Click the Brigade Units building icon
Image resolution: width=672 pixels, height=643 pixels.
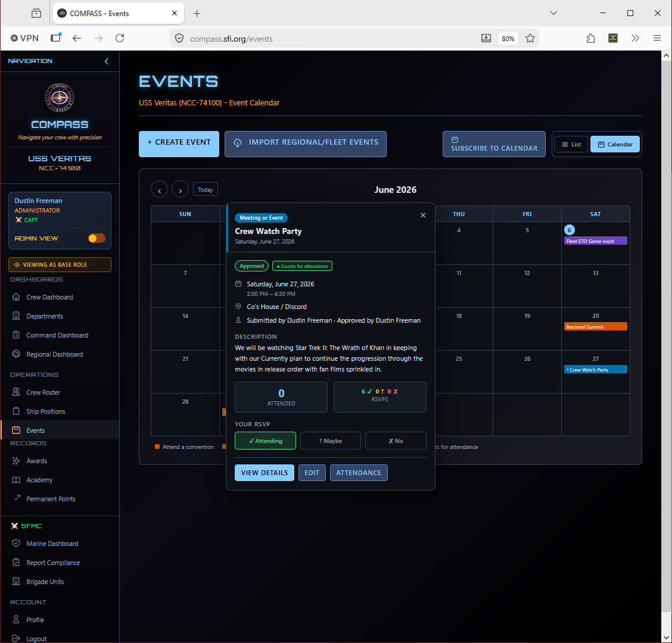[16, 581]
